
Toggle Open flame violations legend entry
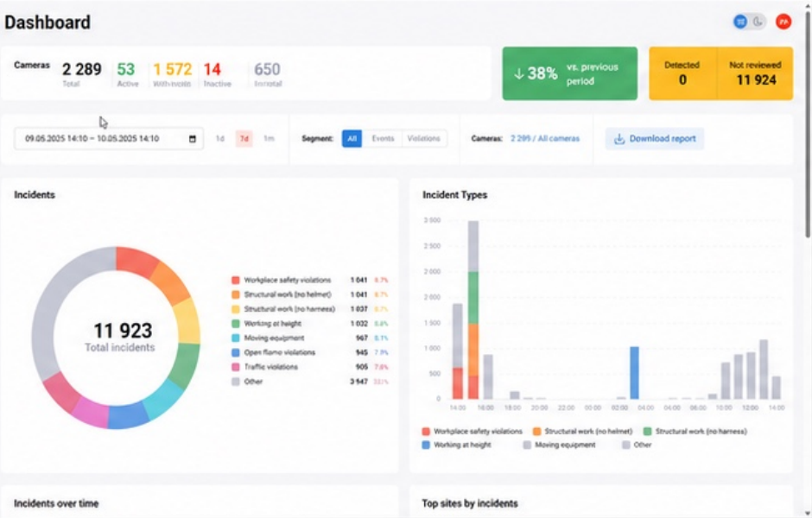(274, 352)
